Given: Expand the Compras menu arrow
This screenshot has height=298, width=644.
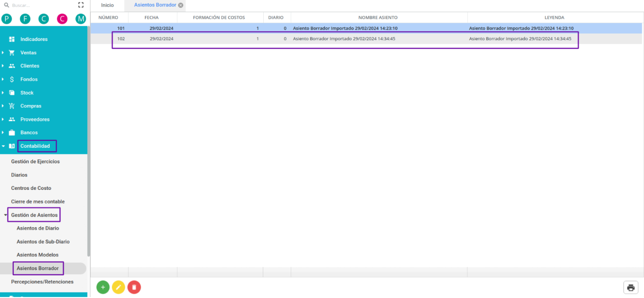Looking at the screenshot, I should 3,106.
